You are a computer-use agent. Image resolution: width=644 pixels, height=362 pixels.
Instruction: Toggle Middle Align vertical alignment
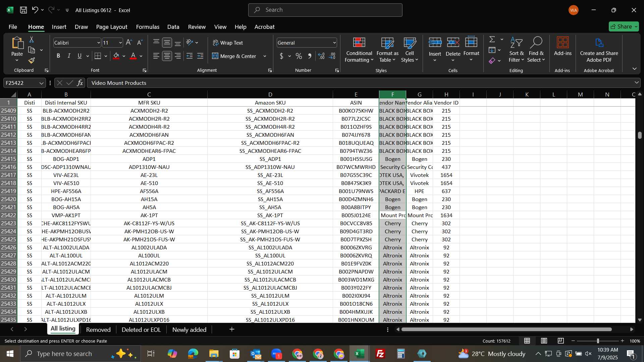pos(167,43)
